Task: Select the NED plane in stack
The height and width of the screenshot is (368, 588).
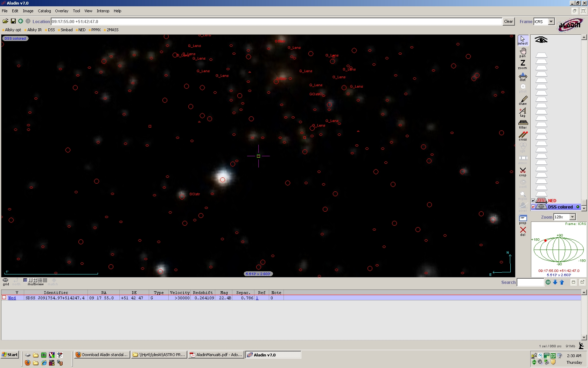Action: click(x=552, y=201)
